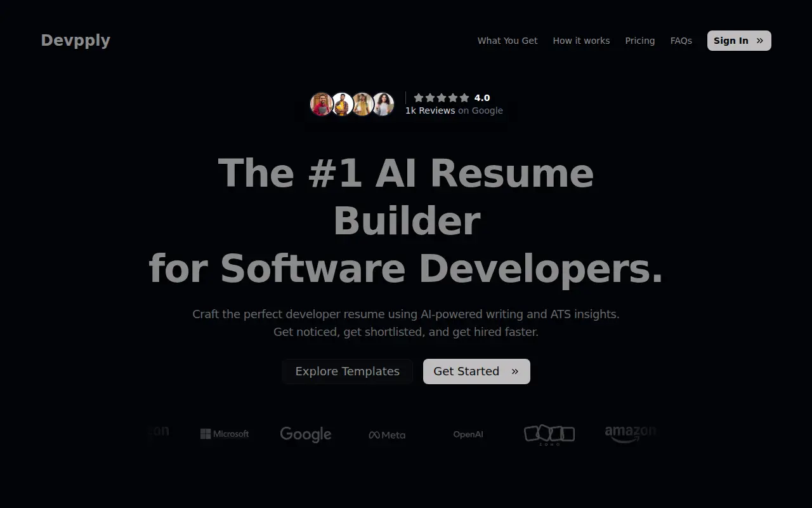Select the fourth reviewer avatar

383,104
